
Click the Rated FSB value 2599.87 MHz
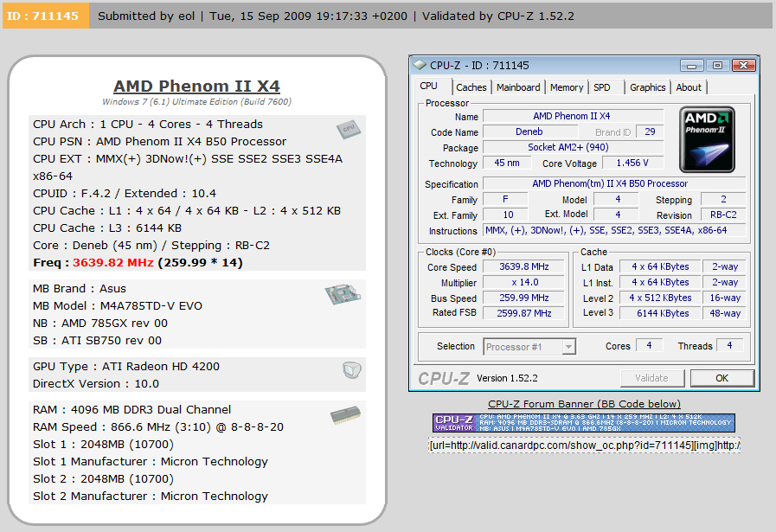click(x=523, y=313)
